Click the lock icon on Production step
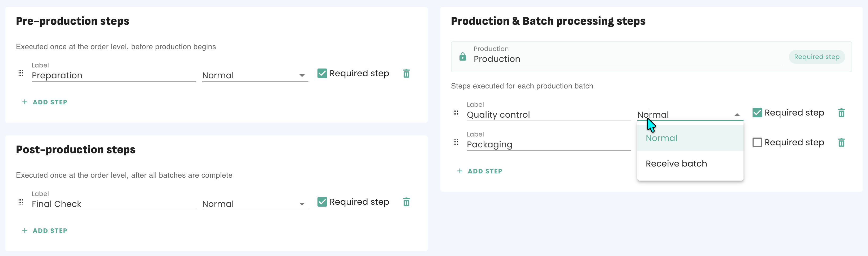This screenshot has height=256, width=868. (463, 57)
